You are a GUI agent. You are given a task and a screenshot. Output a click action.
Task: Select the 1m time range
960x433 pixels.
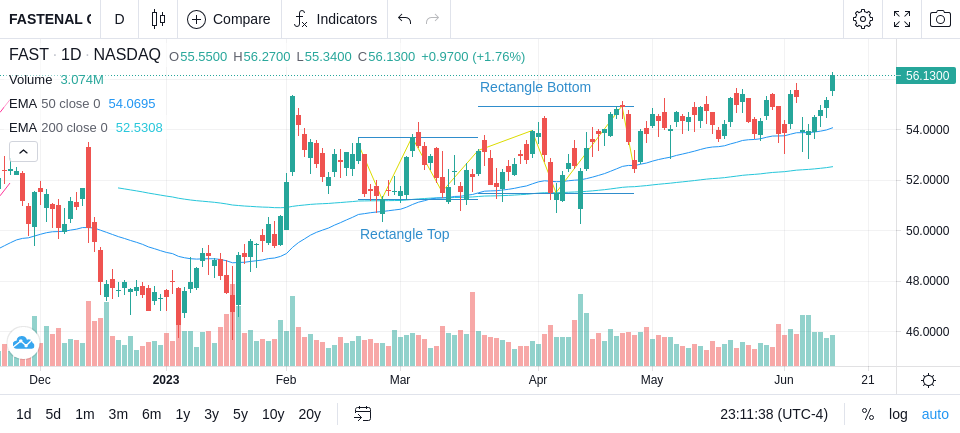tap(84, 414)
